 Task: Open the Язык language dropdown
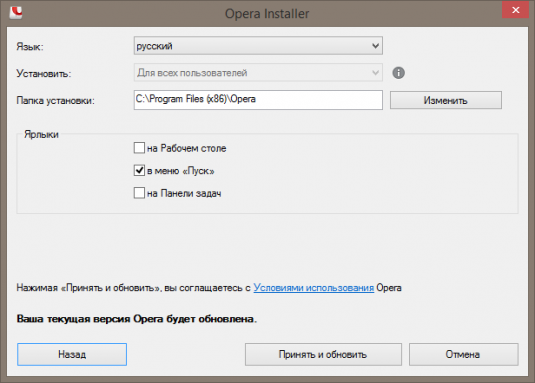[258, 46]
